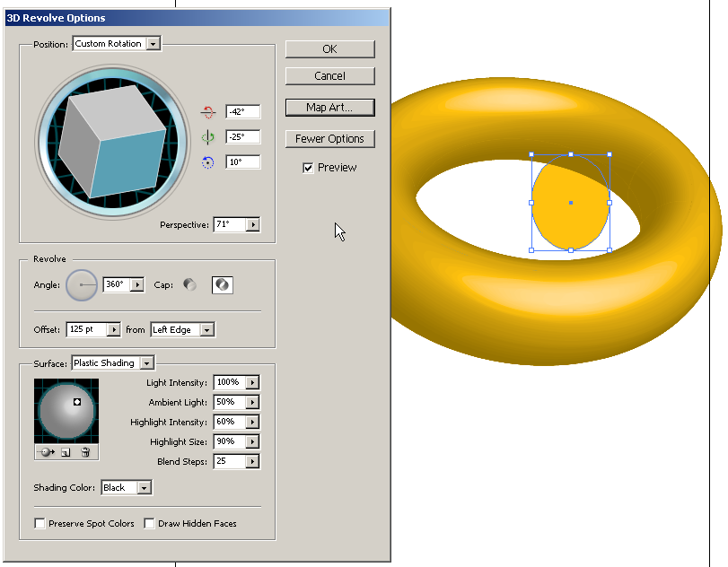
Task: Enable Draw Hidden Faces
Action: pyautogui.click(x=149, y=523)
